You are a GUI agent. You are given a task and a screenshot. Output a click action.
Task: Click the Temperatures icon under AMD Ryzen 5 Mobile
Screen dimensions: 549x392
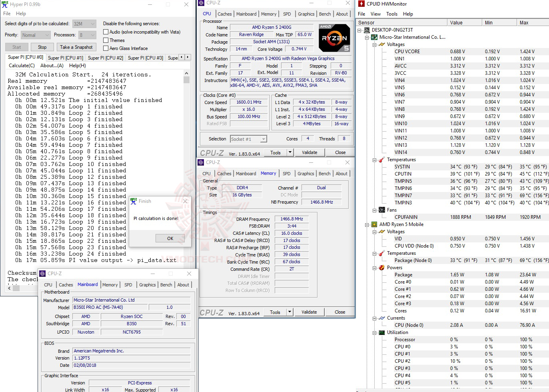[382, 253]
